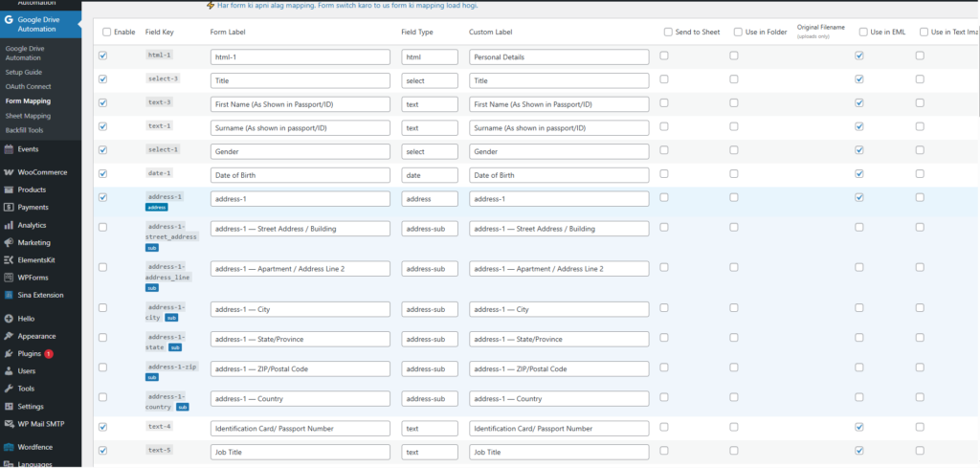
Task: Uncheck Enable for the html-1 row
Action: [103, 56]
